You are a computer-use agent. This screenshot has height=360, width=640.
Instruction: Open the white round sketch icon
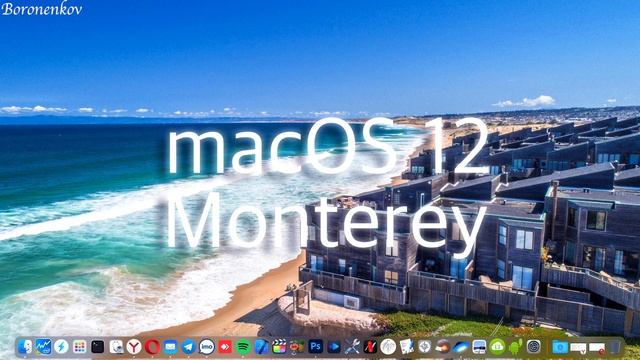pos(388,347)
